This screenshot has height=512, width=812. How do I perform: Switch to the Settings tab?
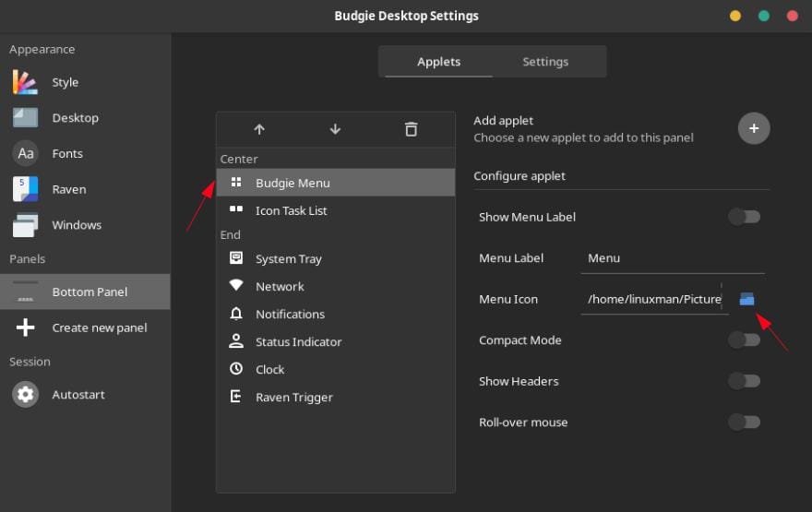coord(545,62)
